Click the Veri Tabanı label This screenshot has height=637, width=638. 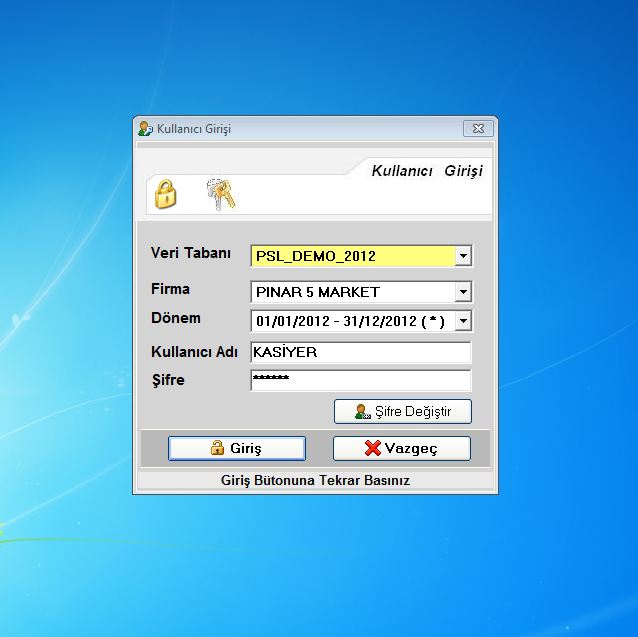(190, 253)
